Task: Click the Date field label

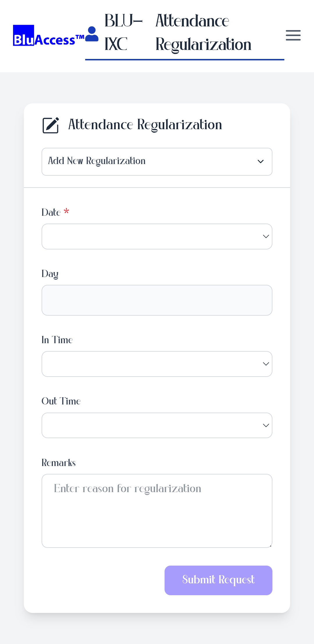Action: [x=51, y=212]
